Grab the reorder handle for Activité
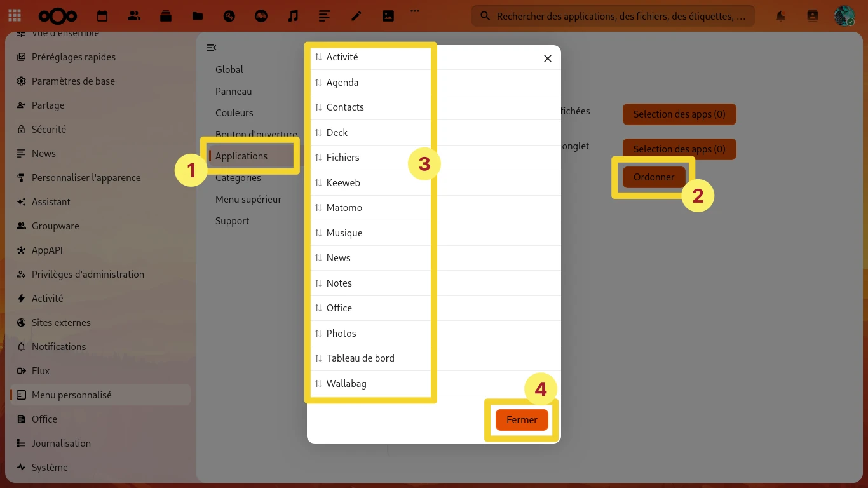 coord(319,57)
